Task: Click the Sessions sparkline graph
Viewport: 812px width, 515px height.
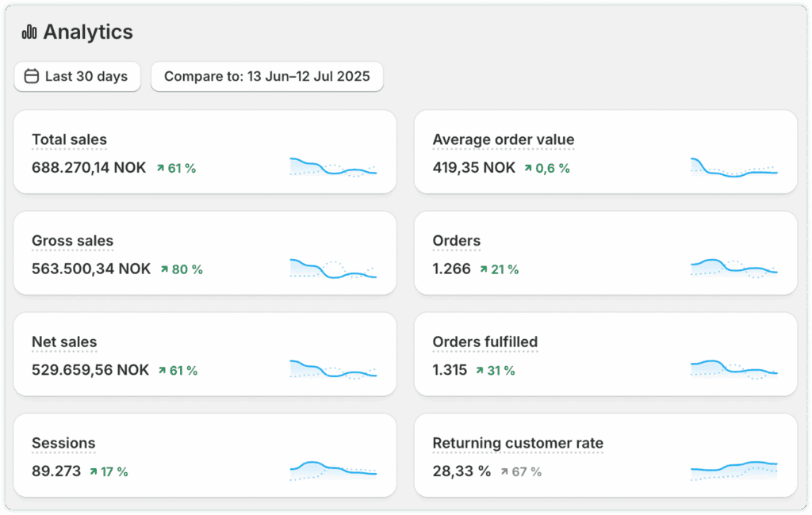Action: click(333, 469)
